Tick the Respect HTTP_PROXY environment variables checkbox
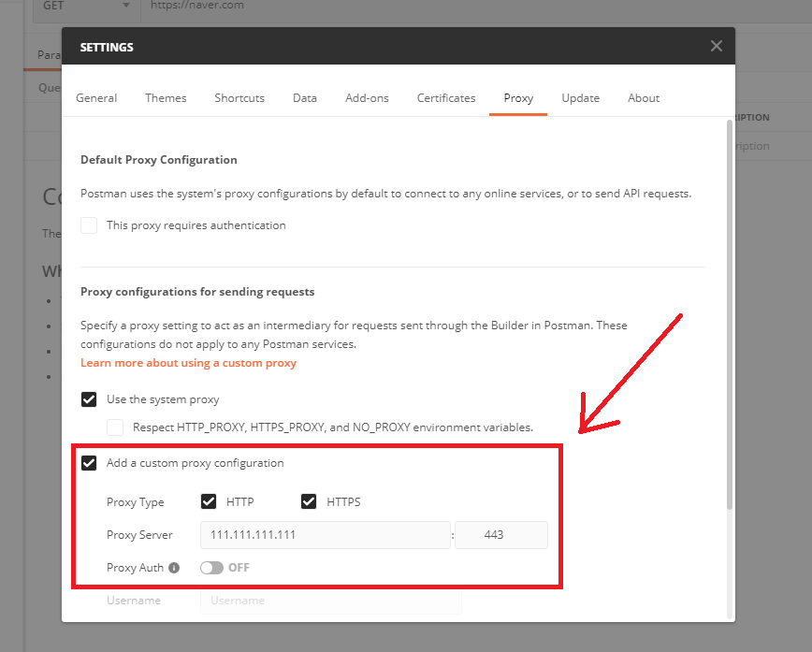 click(115, 427)
